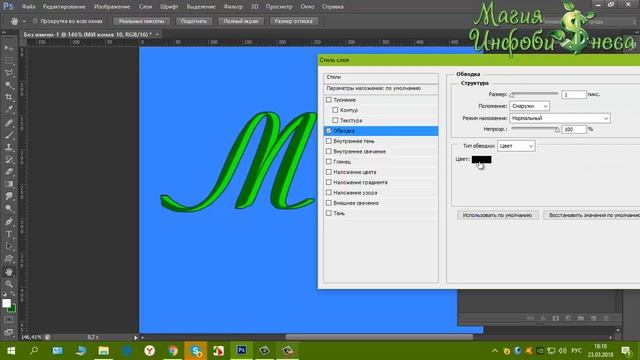The image size is (640, 360).
Task: Open the Action Center notification icon
Action: point(626,351)
